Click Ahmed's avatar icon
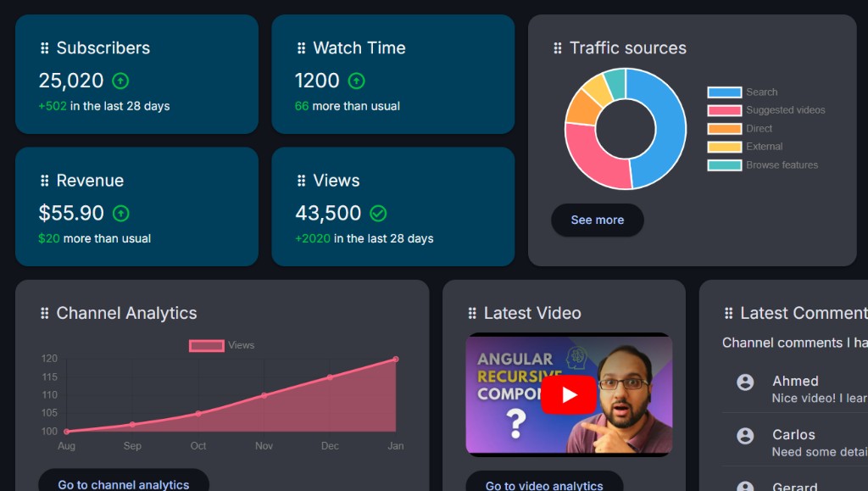The height and width of the screenshot is (491, 868). tap(745, 382)
